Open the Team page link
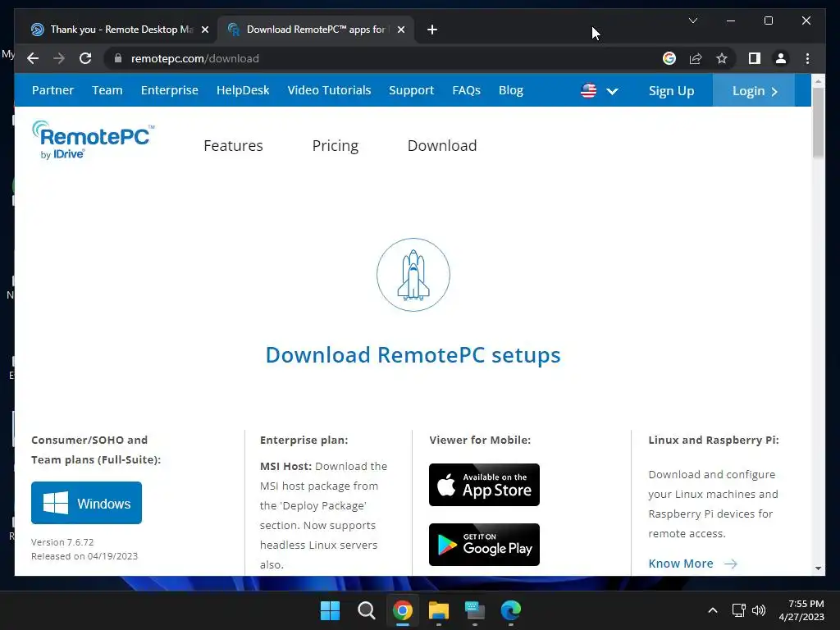840x630 pixels. tap(107, 90)
